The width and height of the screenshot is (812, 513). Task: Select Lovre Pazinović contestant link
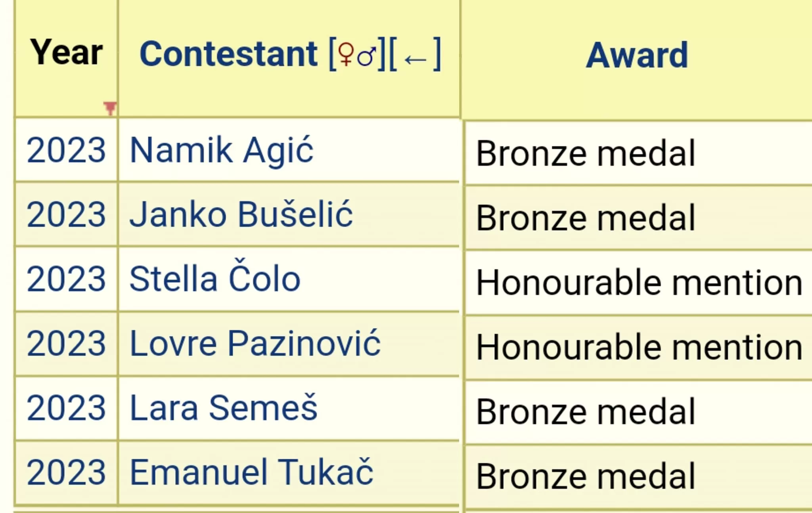point(255,343)
